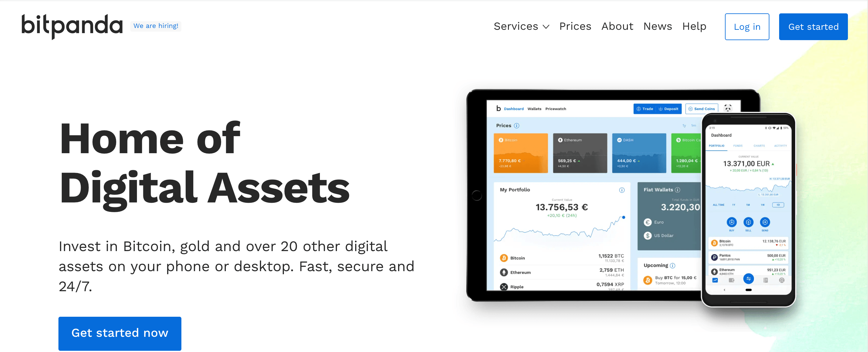This screenshot has width=868, height=352.
Task: Click the Log in button
Action: click(747, 26)
